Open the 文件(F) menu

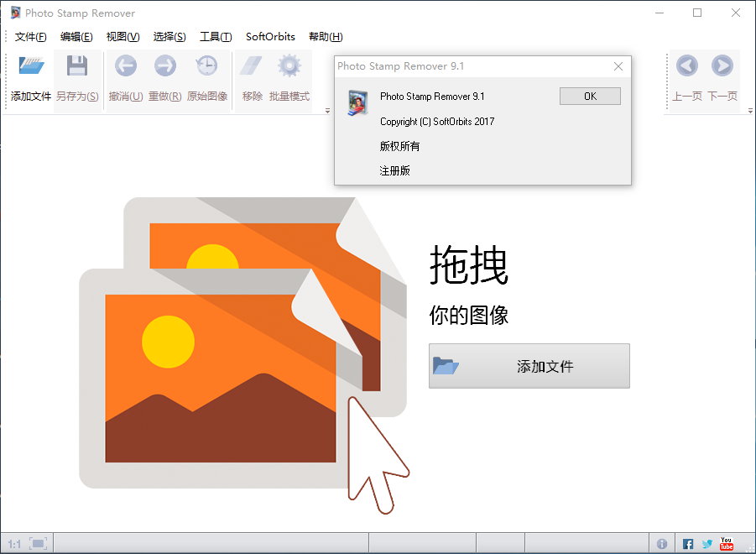tap(31, 37)
